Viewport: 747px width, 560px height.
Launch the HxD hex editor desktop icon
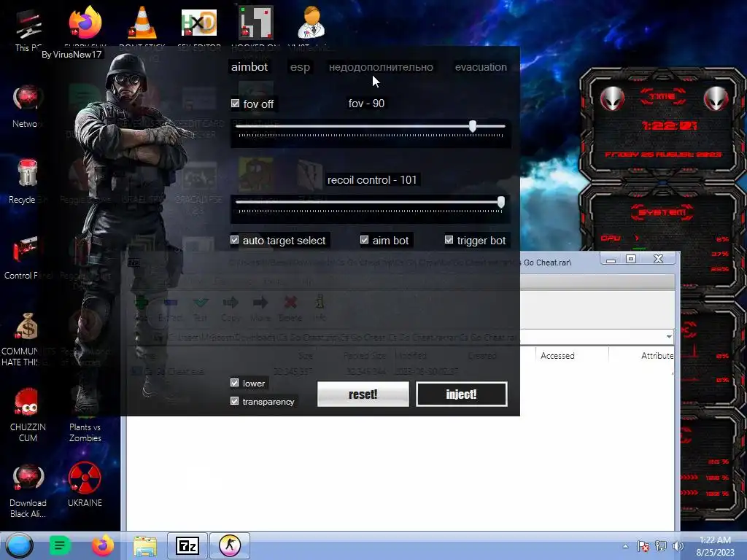pyautogui.click(x=198, y=23)
